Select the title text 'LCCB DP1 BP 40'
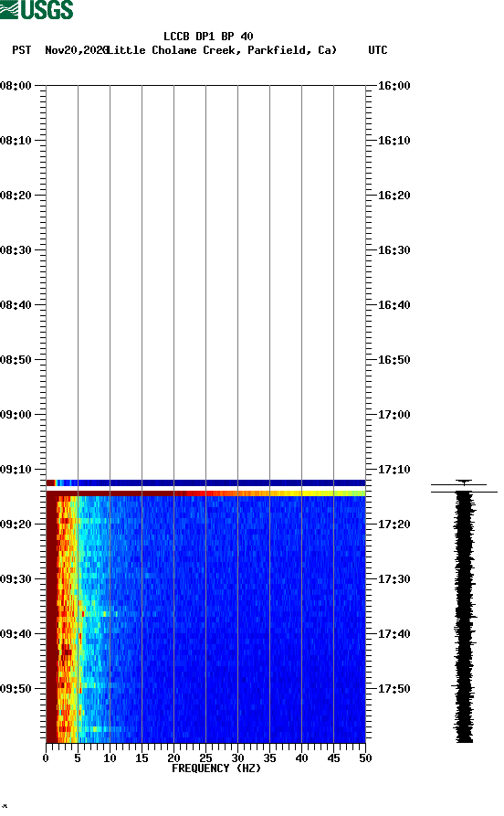 point(208,37)
